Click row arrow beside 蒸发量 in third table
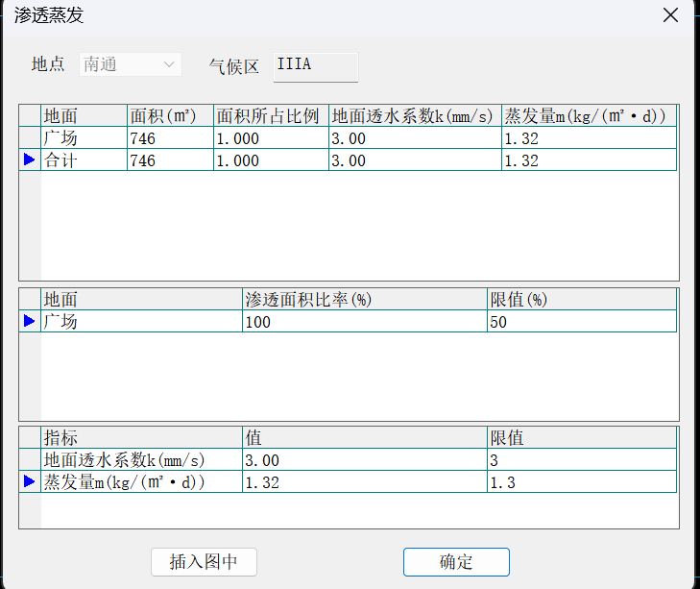Viewport: 700px width, 589px height. pos(29,481)
